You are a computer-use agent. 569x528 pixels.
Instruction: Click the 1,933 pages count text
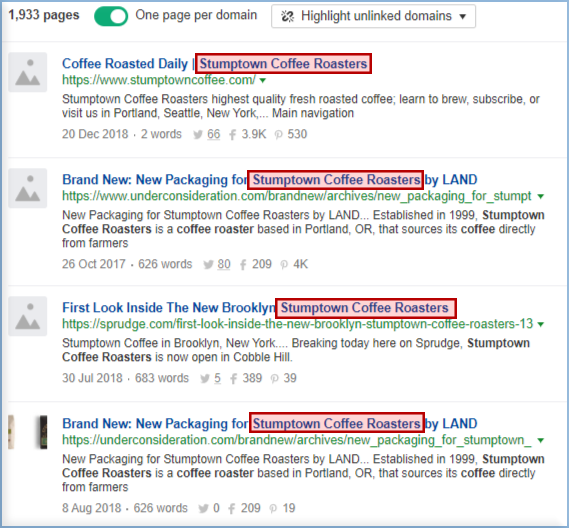(x=44, y=15)
